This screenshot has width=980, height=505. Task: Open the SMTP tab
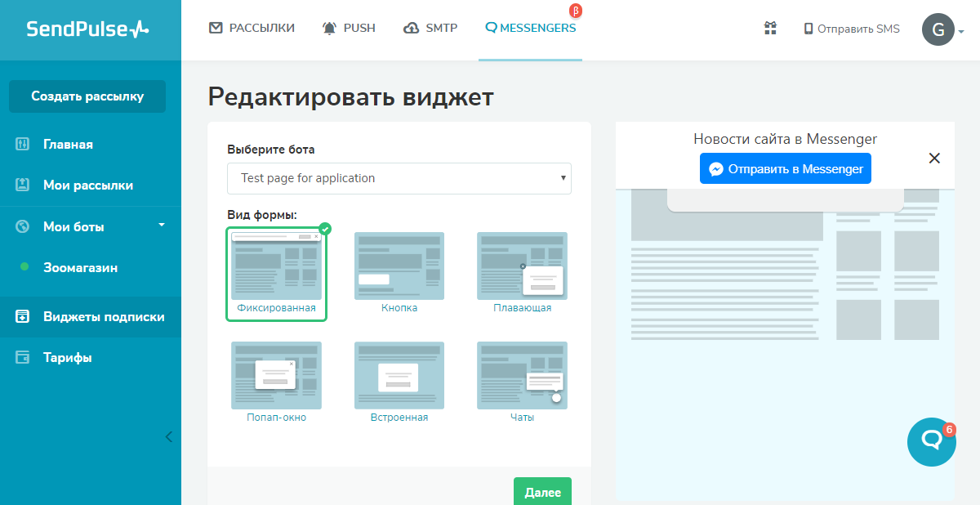[x=430, y=28]
